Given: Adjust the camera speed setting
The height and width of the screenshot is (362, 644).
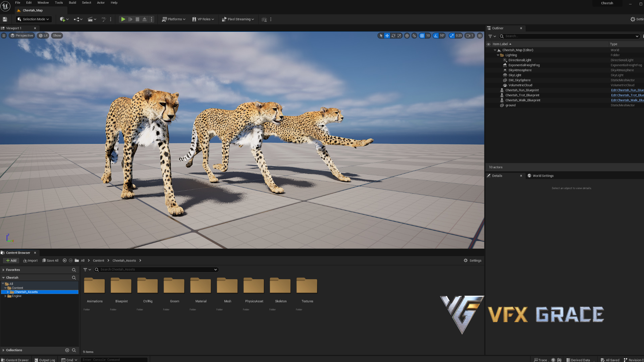Looking at the screenshot, I should [x=470, y=36].
